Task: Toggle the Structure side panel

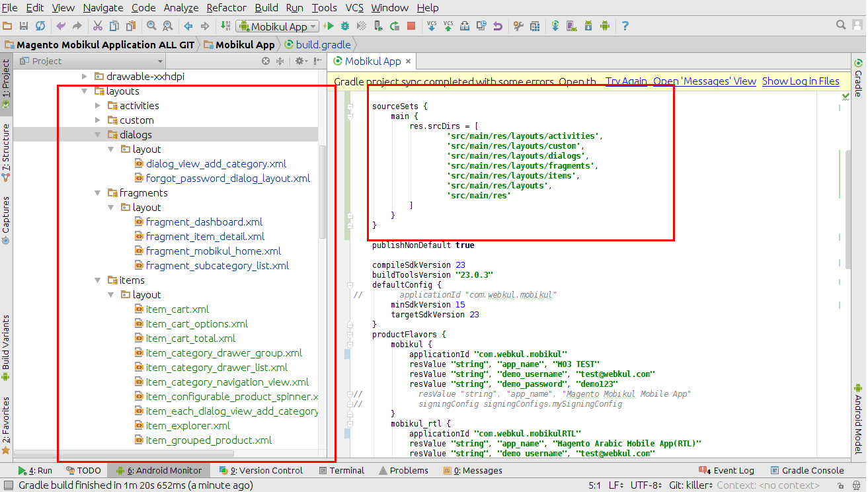Action: pyautogui.click(x=6, y=154)
